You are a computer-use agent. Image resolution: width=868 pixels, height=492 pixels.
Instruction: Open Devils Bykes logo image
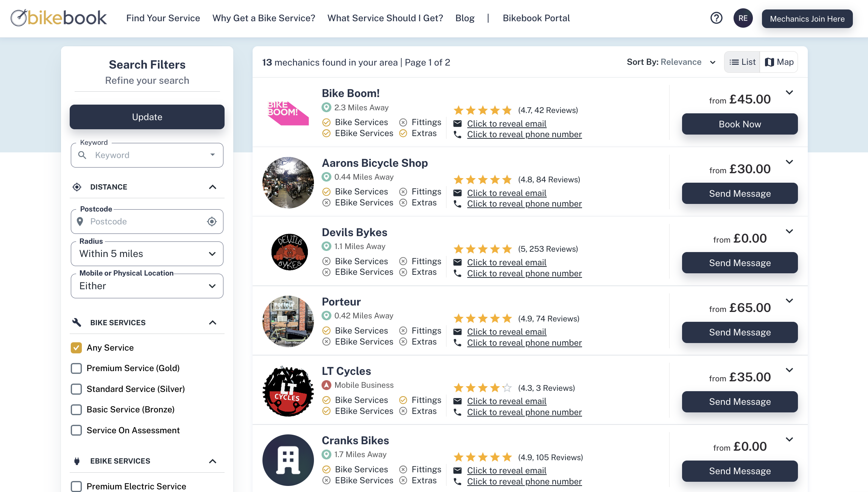[x=289, y=252]
